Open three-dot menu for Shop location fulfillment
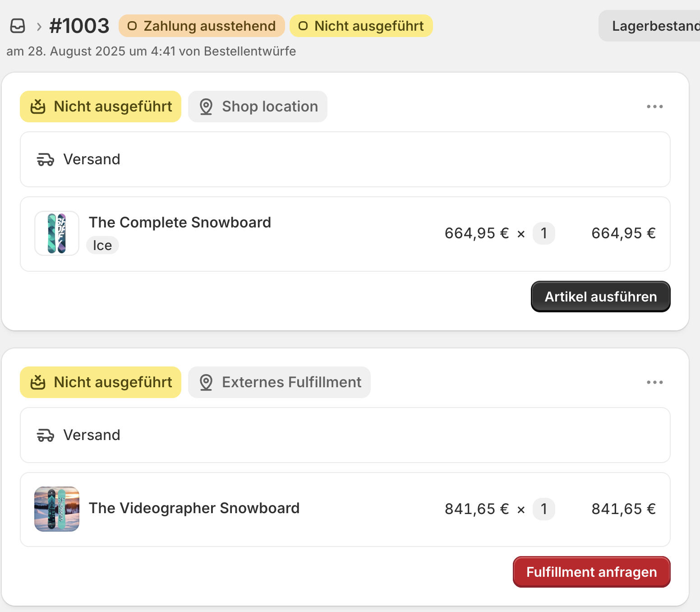The width and height of the screenshot is (700, 612). [x=654, y=107]
